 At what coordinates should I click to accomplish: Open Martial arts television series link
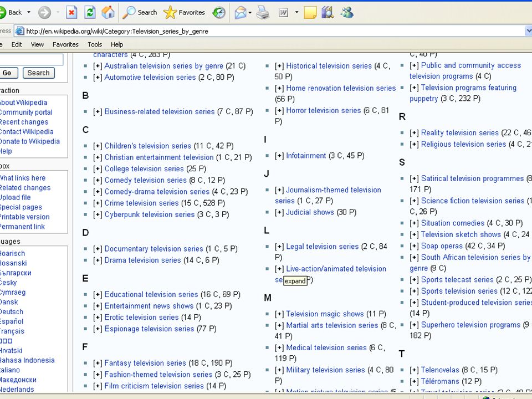point(332,325)
